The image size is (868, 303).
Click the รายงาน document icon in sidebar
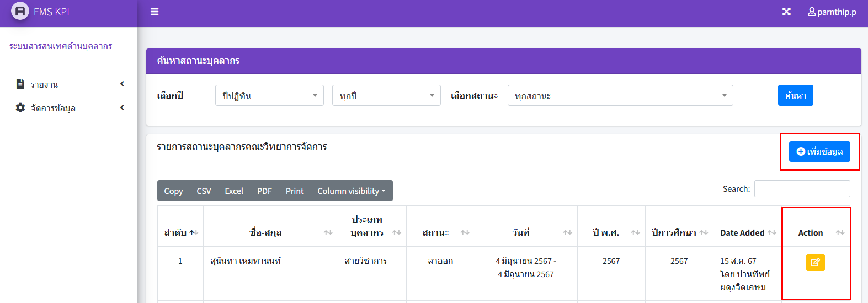coord(20,84)
